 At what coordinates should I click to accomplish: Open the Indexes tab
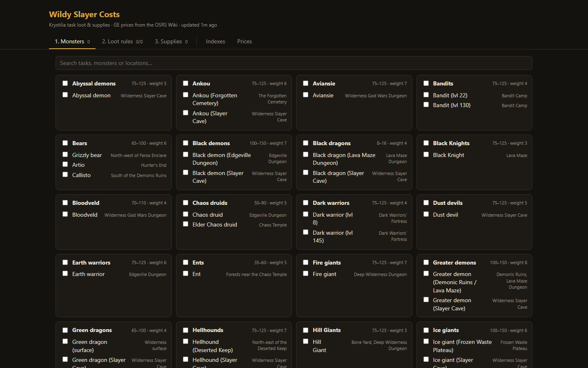(216, 41)
